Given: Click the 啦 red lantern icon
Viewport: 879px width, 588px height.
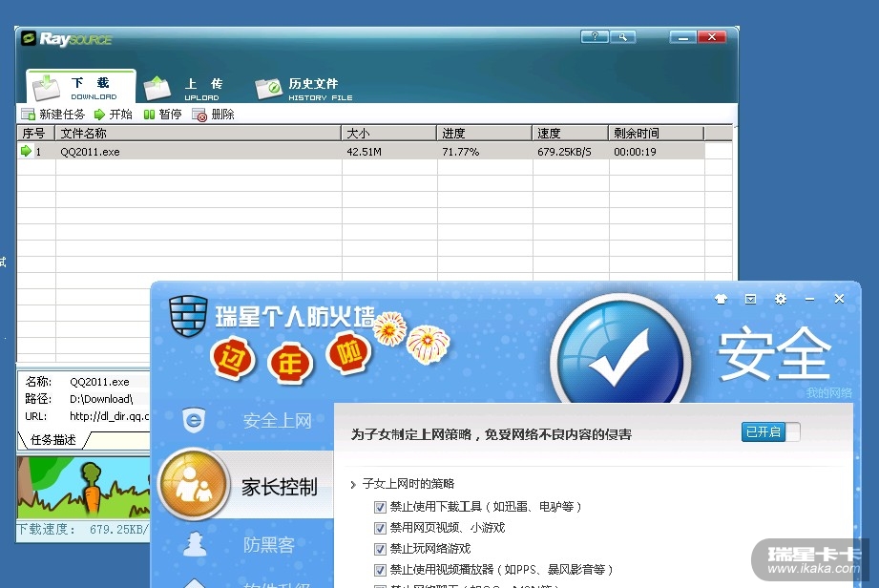Looking at the screenshot, I should [348, 353].
